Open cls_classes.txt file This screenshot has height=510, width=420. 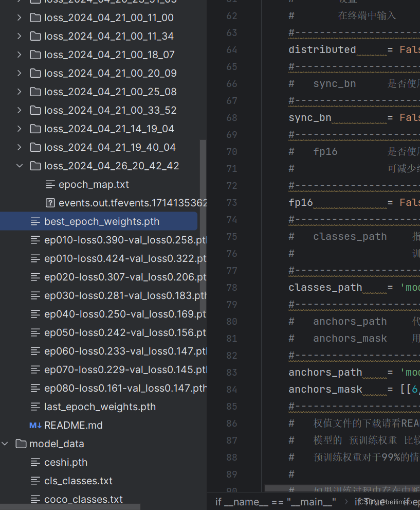(x=77, y=481)
